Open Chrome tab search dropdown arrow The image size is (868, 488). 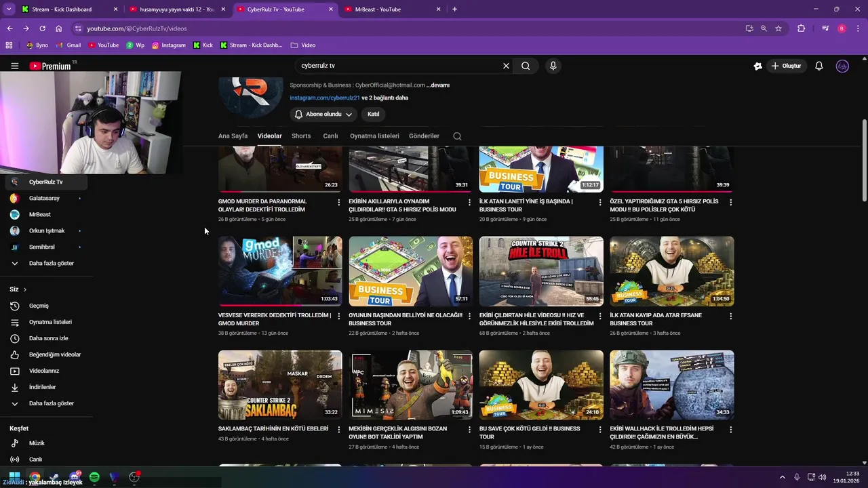click(x=9, y=9)
